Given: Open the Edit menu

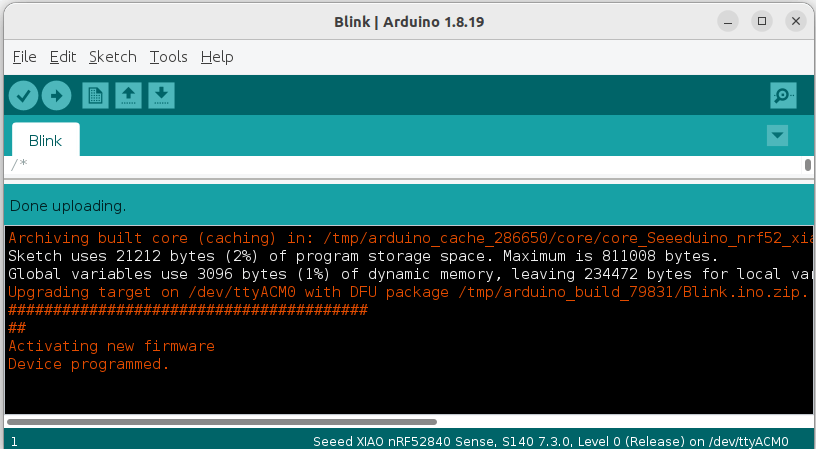Looking at the screenshot, I should pyautogui.click(x=62, y=57).
